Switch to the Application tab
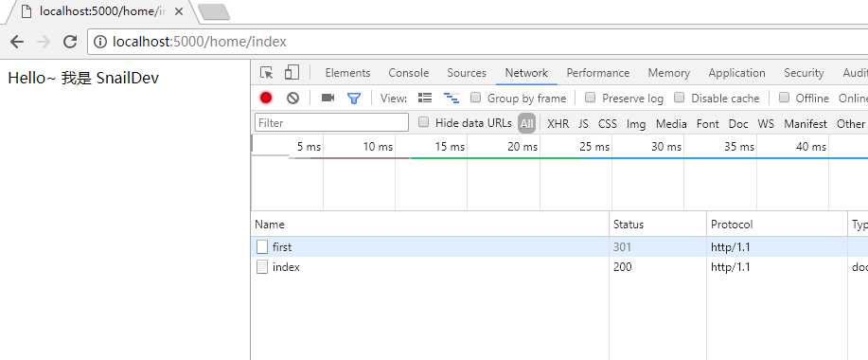868x360 pixels. (x=736, y=73)
